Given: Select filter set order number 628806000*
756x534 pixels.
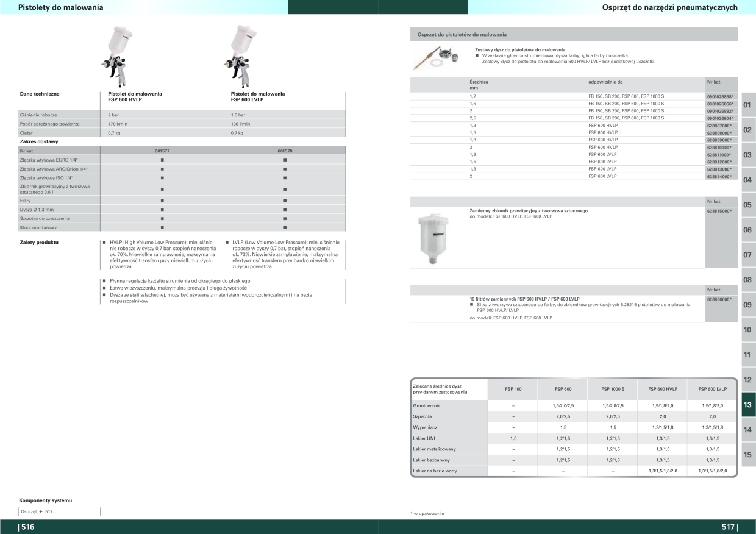Looking at the screenshot, I should [719, 299].
